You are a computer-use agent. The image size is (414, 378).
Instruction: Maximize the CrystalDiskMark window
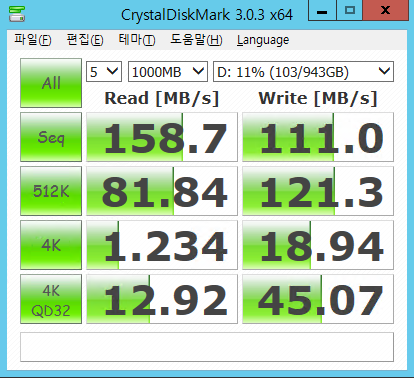[350, 11]
